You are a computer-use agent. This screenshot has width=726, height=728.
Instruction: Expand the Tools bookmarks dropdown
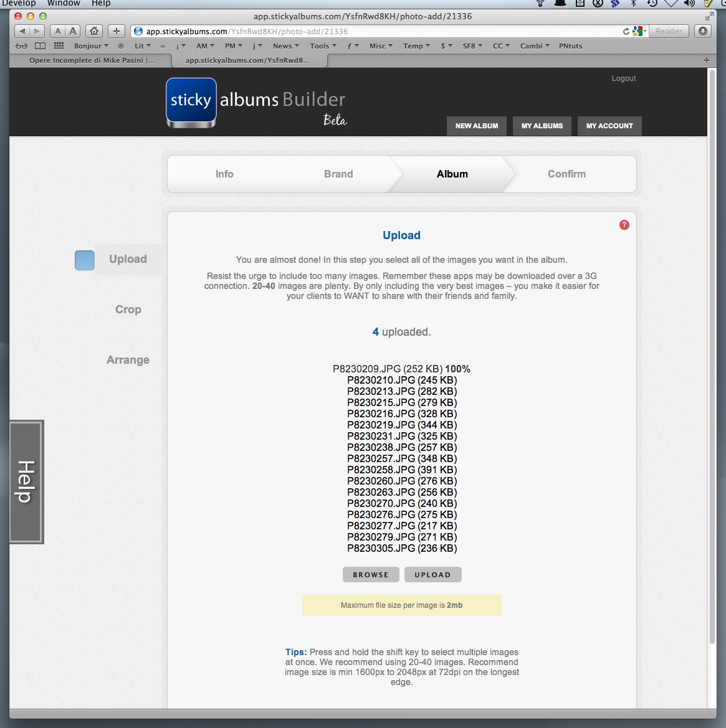(x=323, y=46)
